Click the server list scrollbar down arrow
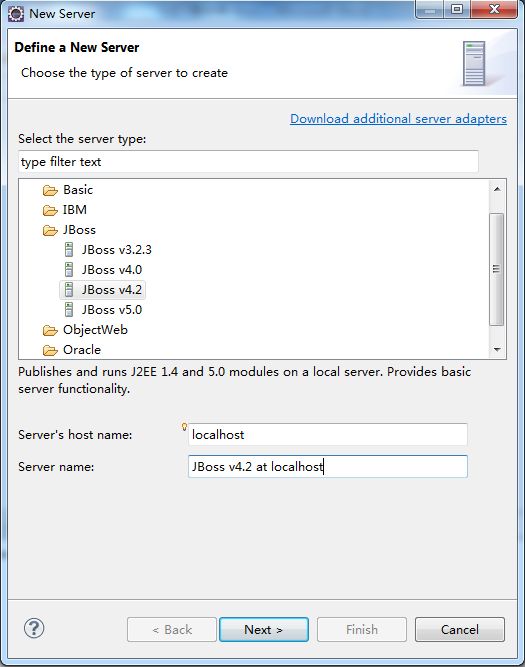Viewport: 525px width, 667px height. (497, 350)
